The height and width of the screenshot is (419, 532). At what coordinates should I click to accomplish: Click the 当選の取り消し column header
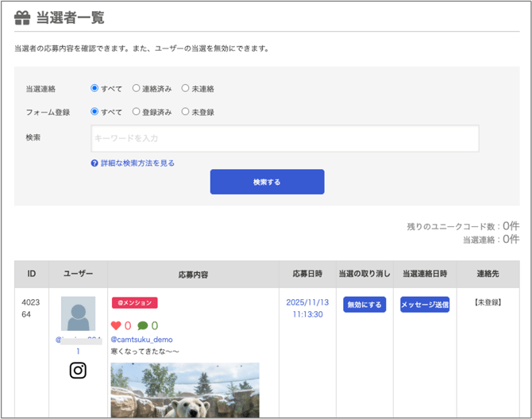(x=364, y=274)
